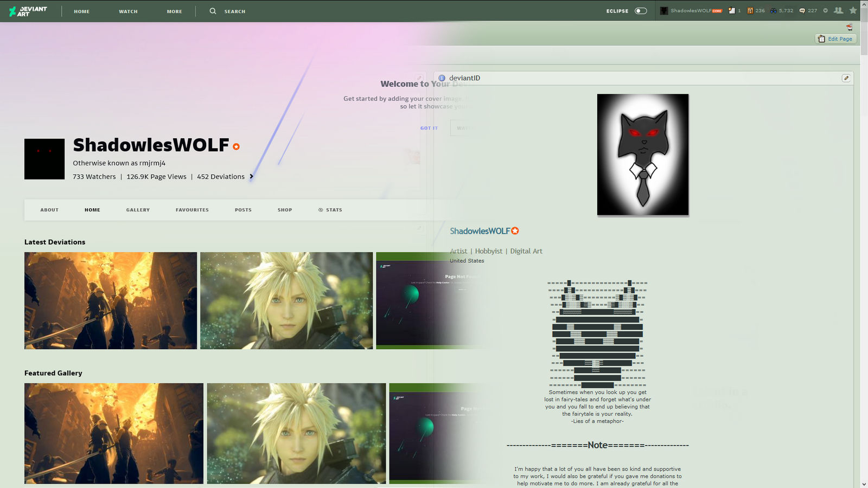Click the black profile avatar
868x488 pixels.
point(44,159)
